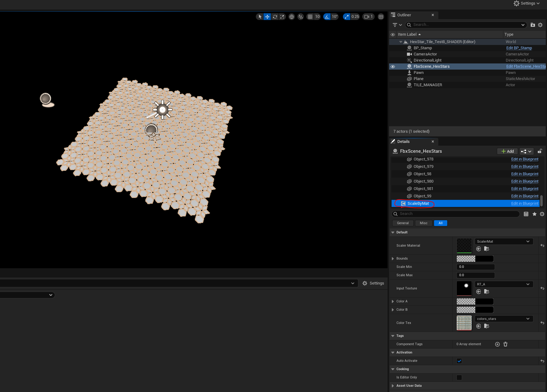Select the General filter tab

[x=403, y=223]
